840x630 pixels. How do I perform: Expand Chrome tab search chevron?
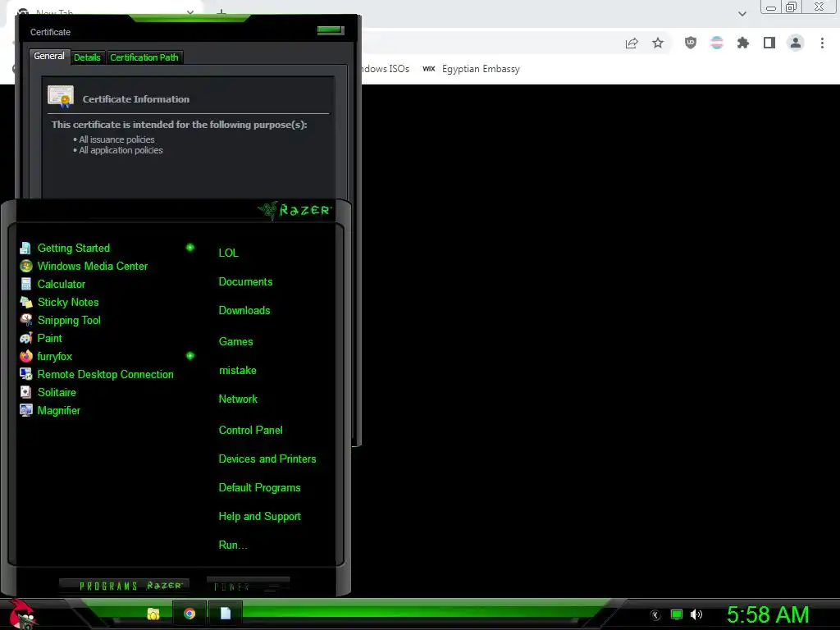point(742,14)
